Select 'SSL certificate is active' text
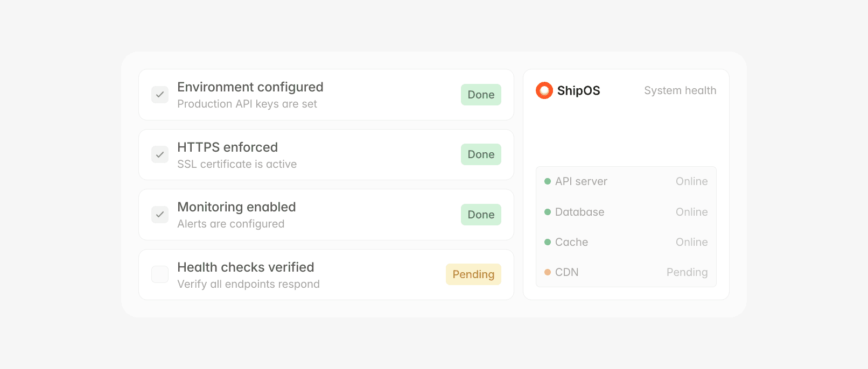 click(x=237, y=164)
